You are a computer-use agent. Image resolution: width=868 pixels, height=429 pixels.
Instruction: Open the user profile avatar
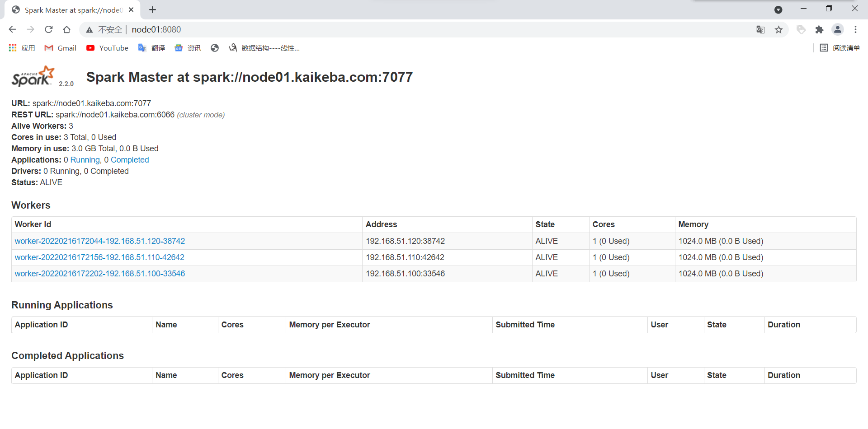[838, 29]
